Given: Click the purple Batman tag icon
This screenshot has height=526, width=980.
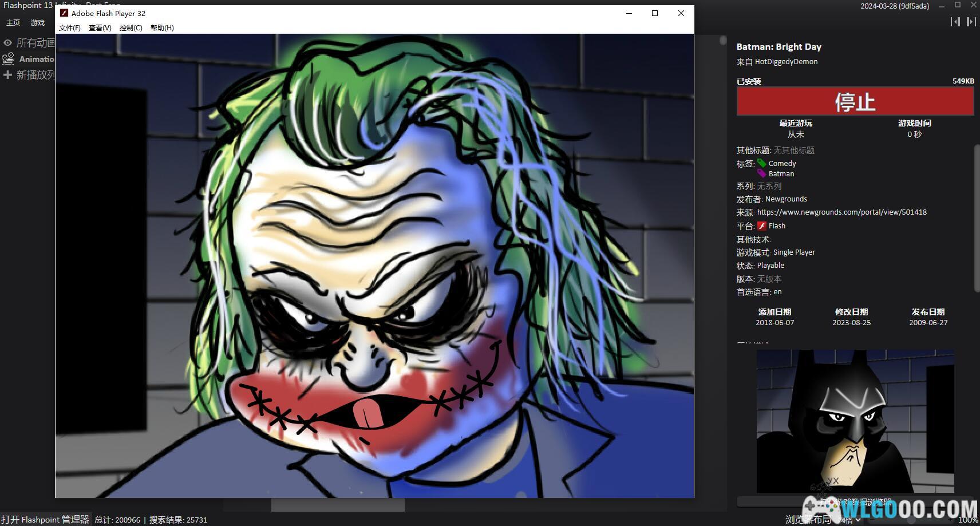Looking at the screenshot, I should click(762, 173).
